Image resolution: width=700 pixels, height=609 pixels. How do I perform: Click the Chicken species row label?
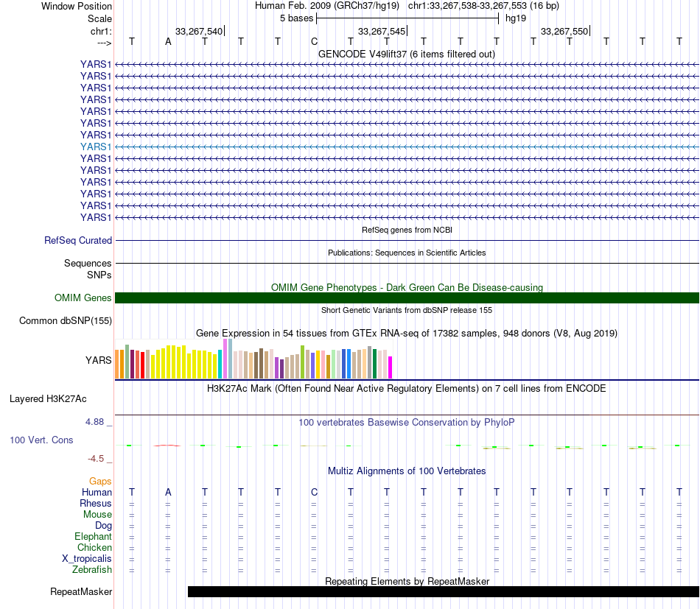[x=94, y=547]
